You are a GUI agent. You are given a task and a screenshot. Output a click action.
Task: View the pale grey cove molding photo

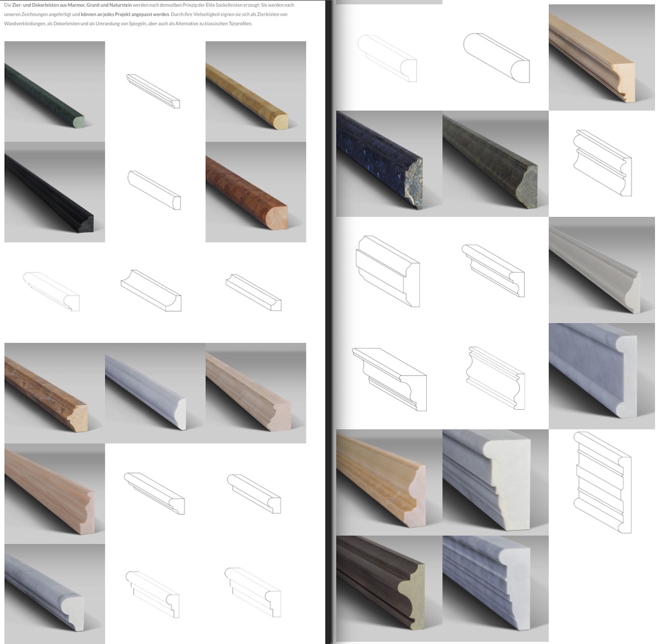point(601,270)
